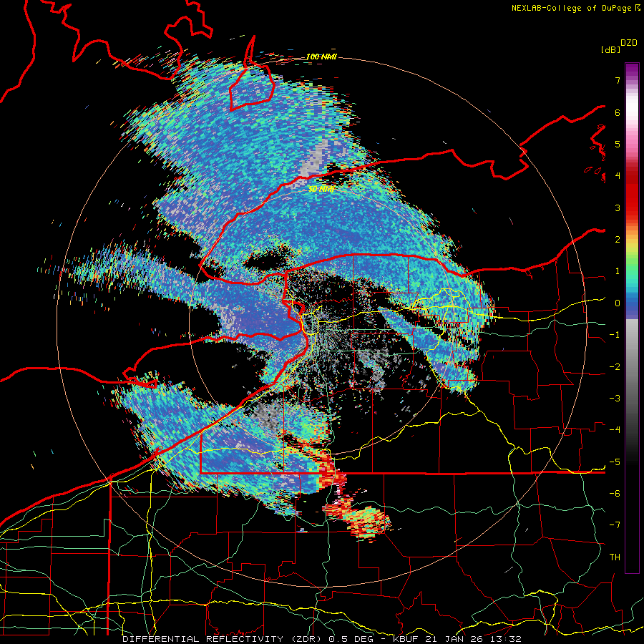Click the "6" value on color scale

[x=618, y=112]
